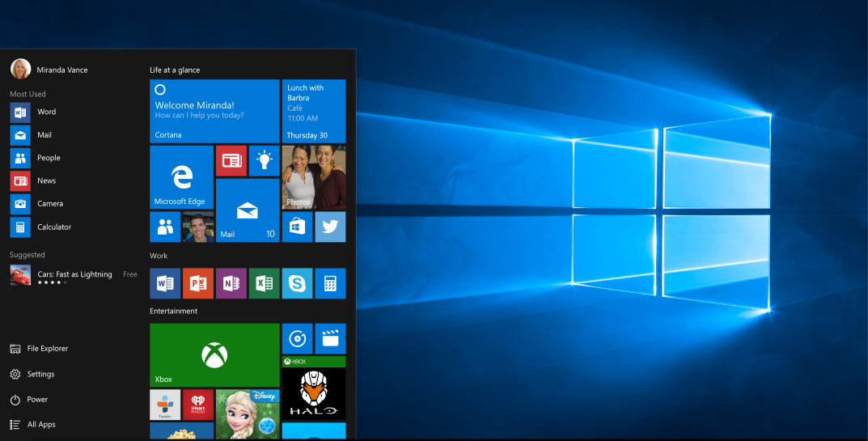This screenshot has width=868, height=441.
Task: Open the Groove Music disc tile
Action: coord(297,338)
